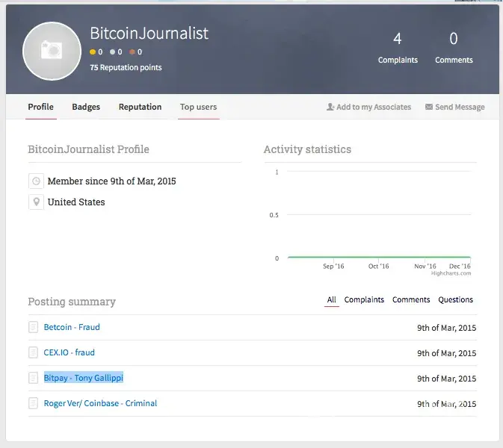Show only Questions in posting summary
The image size is (503, 448).
pyautogui.click(x=455, y=300)
